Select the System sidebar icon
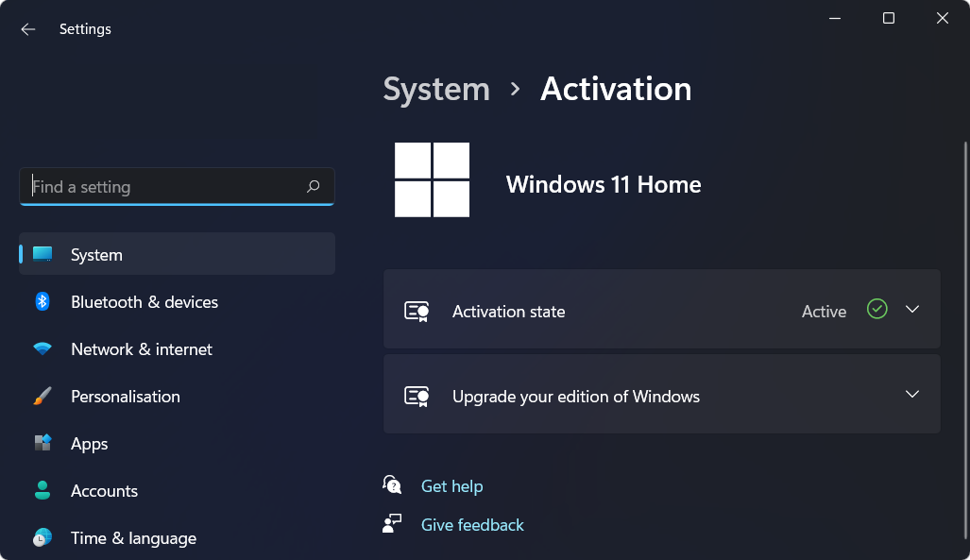 [43, 254]
